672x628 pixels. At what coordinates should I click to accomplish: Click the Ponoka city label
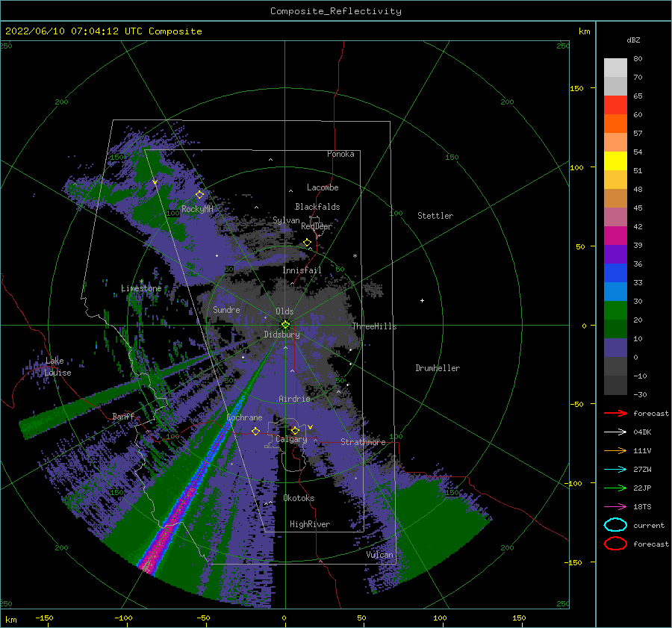(x=340, y=154)
